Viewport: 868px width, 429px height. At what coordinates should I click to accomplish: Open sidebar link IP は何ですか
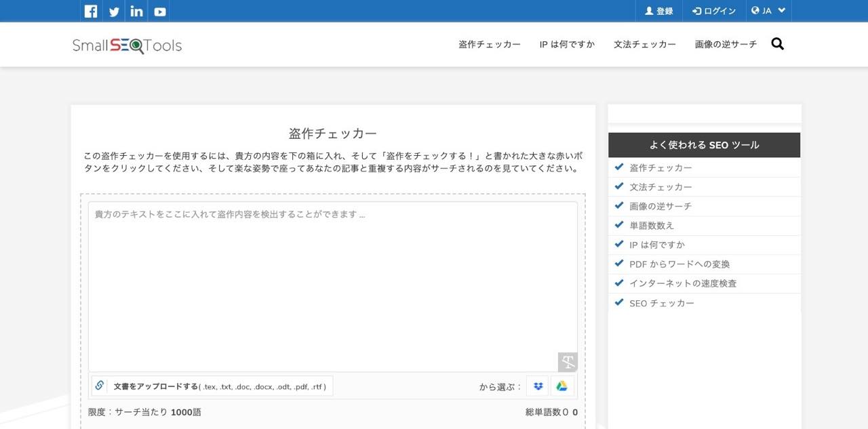[x=657, y=245]
